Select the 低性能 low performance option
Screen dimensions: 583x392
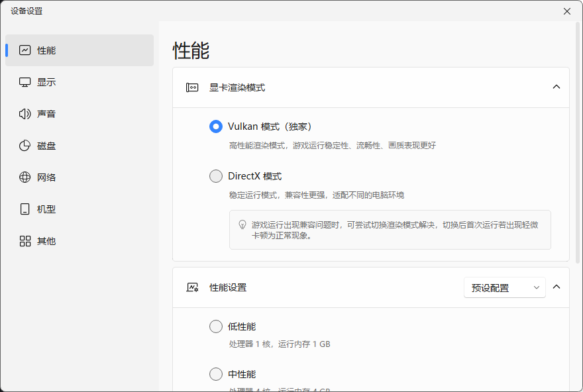pyautogui.click(x=215, y=326)
